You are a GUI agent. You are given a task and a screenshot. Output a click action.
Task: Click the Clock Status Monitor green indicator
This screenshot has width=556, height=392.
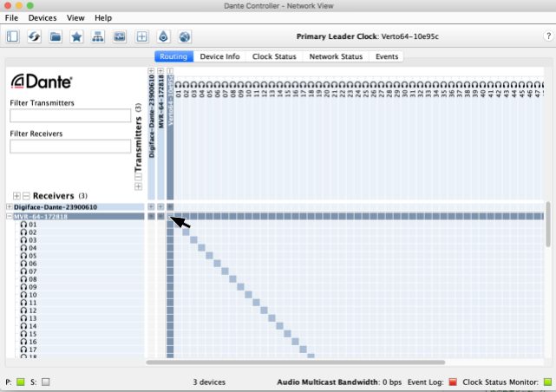547,382
